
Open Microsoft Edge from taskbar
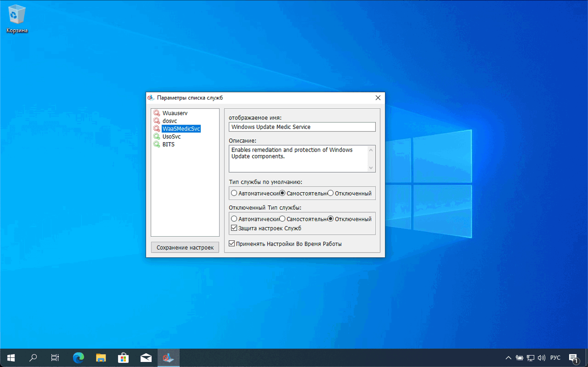point(78,358)
